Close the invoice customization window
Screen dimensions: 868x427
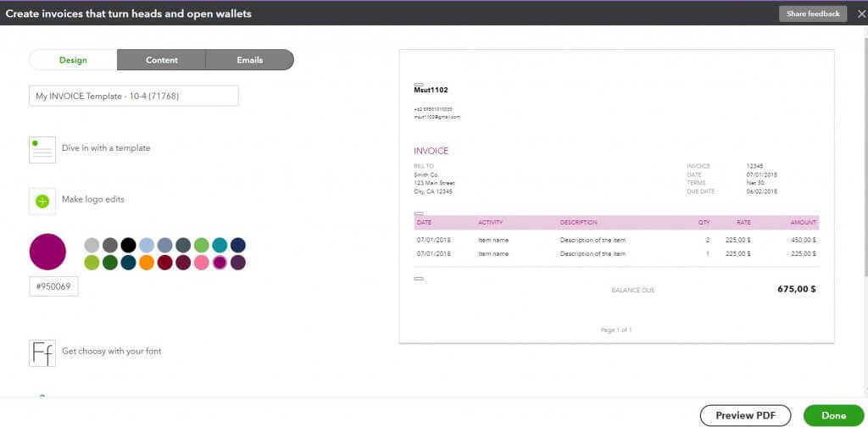(x=861, y=14)
